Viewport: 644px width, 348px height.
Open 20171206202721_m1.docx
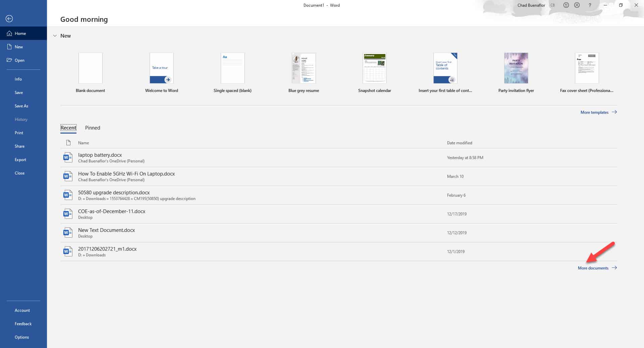click(339, 251)
